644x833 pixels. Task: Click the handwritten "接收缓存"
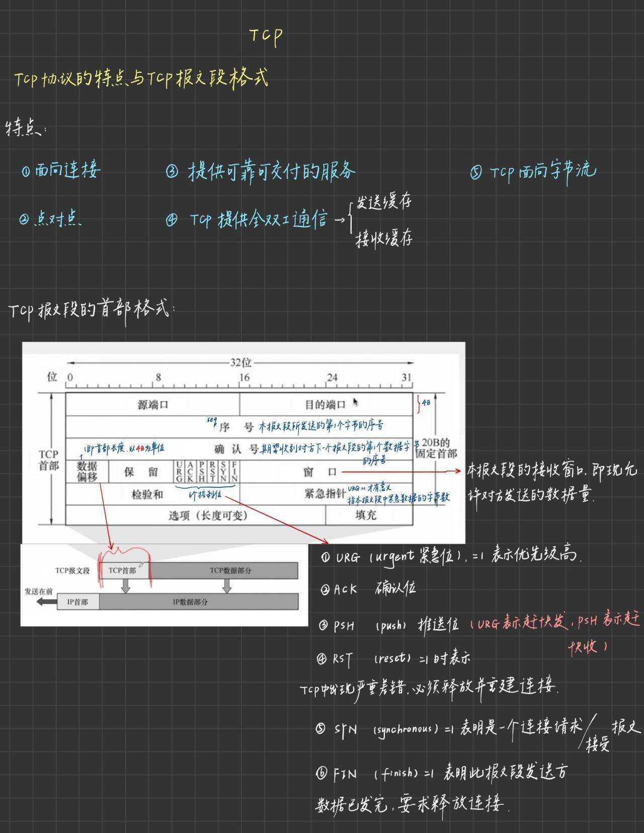point(384,238)
